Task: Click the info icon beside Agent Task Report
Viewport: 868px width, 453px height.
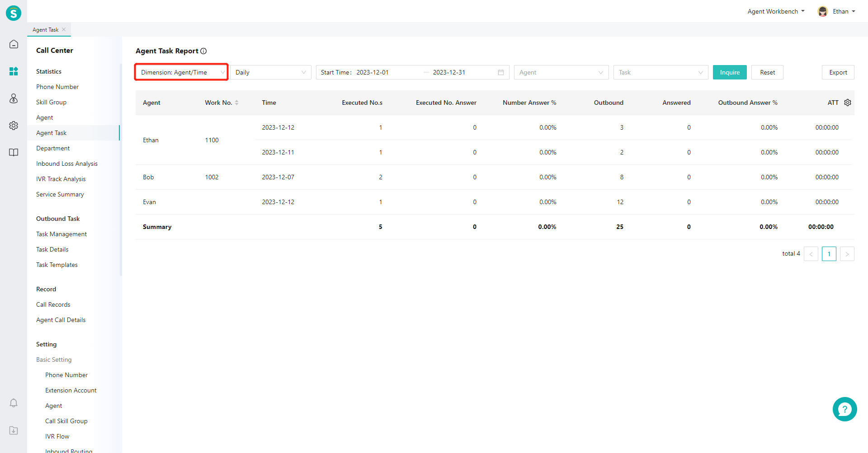Action: tap(203, 51)
